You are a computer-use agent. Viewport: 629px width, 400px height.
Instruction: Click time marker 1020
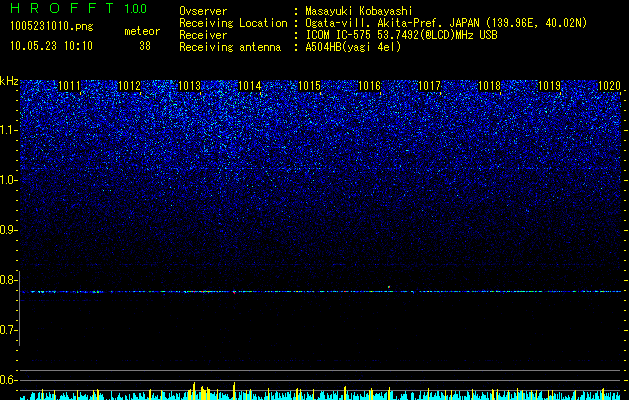(609, 86)
